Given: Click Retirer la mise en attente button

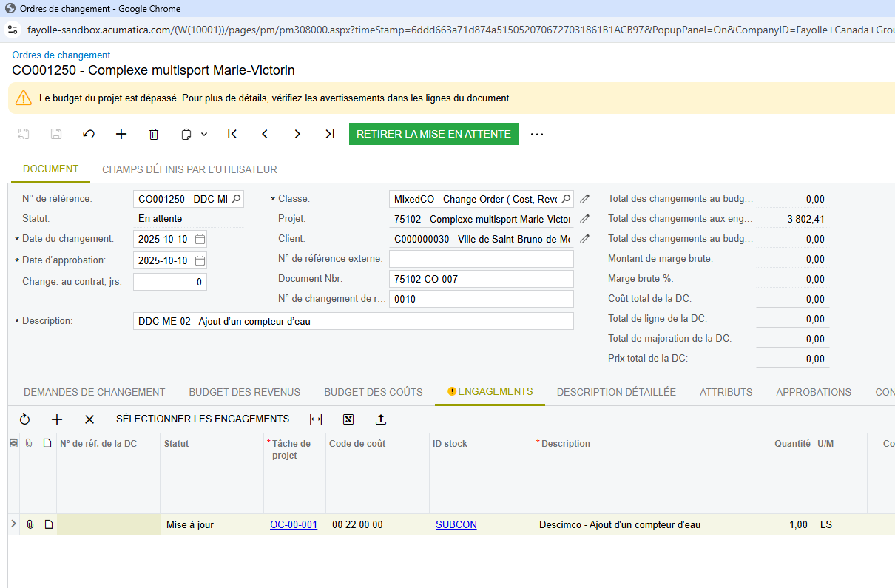Looking at the screenshot, I should click(x=433, y=134).
